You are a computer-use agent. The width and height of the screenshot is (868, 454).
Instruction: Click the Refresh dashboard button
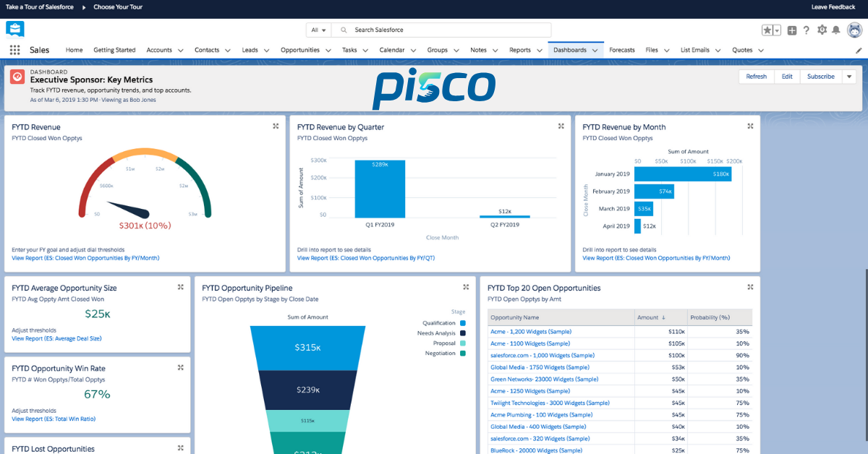(757, 77)
